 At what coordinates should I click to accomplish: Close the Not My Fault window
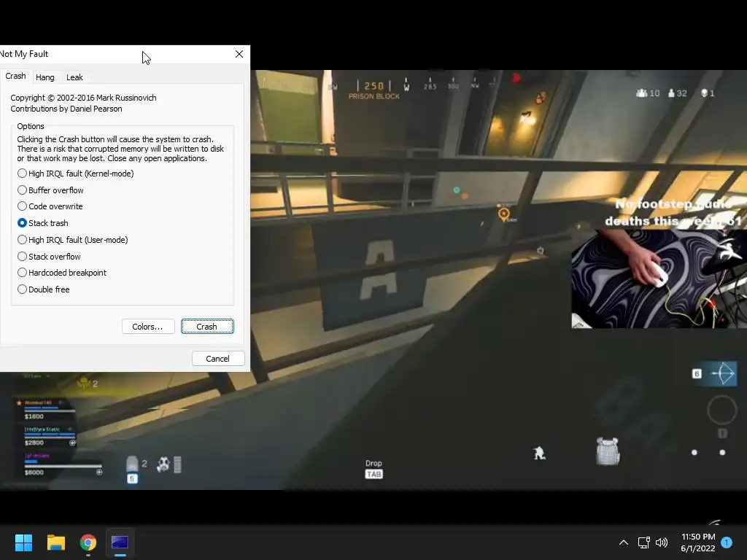coord(239,54)
